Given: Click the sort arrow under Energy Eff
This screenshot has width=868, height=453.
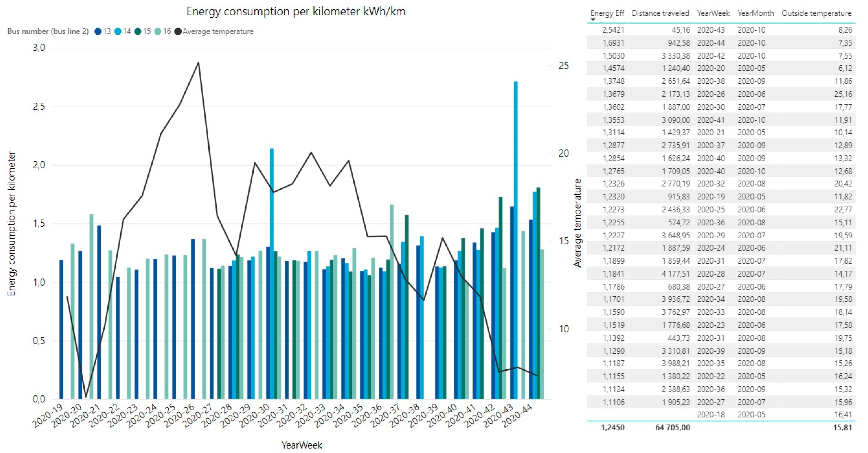Looking at the screenshot, I should 593,20.
